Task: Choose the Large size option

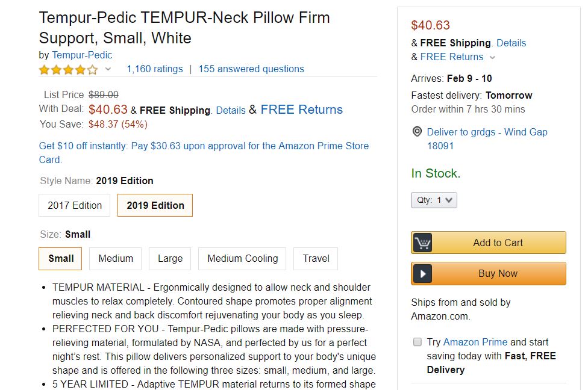Action: pos(170,259)
